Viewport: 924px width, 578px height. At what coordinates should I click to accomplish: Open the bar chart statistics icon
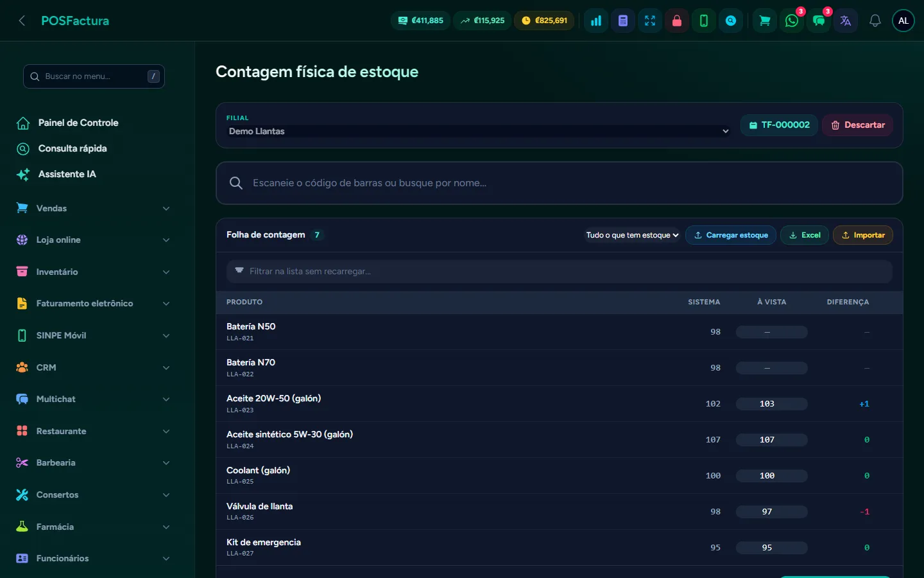click(x=596, y=21)
